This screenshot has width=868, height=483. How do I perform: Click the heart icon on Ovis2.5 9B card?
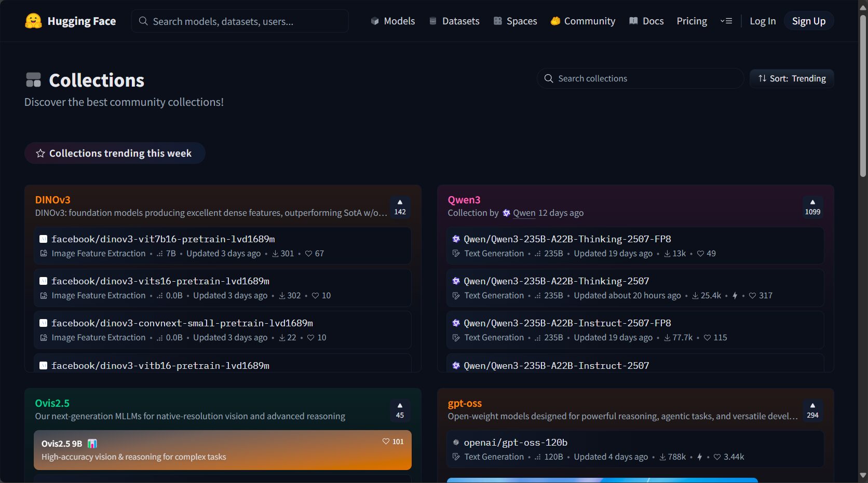tap(386, 441)
